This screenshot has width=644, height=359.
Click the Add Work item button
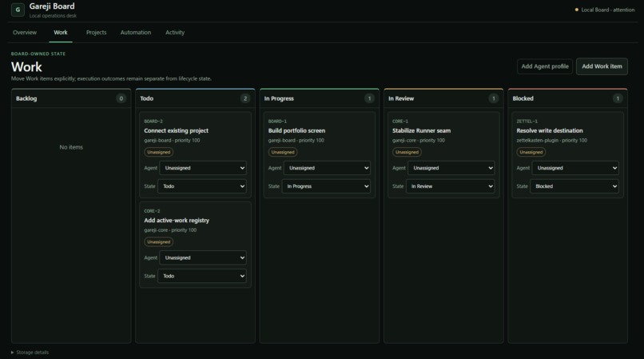(x=602, y=66)
